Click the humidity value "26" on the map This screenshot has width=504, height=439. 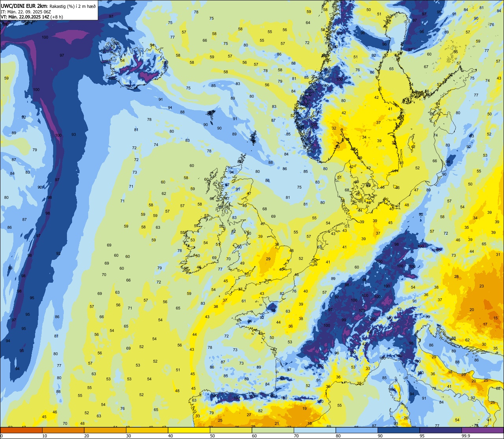pyautogui.click(x=406, y=418)
